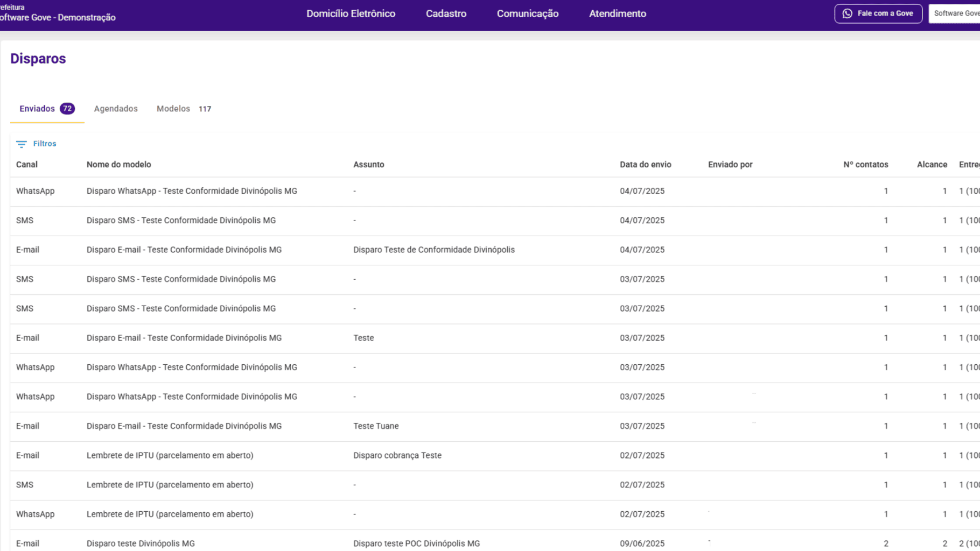Click Software Gove - Demonstração header text
The height and width of the screenshot is (551, 980).
click(58, 18)
